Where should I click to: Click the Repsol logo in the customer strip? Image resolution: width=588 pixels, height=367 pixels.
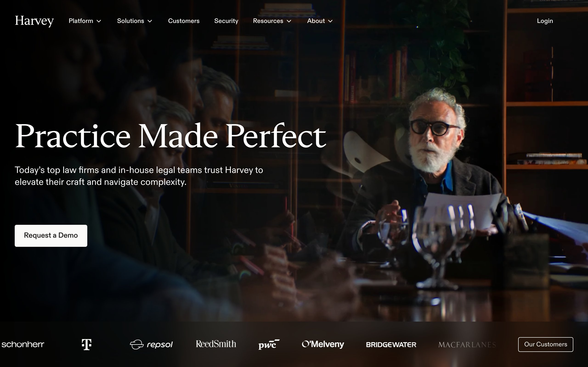pos(151,345)
